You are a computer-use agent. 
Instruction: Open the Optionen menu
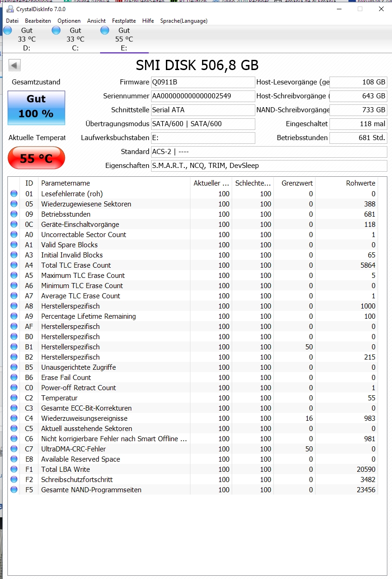[x=69, y=21]
